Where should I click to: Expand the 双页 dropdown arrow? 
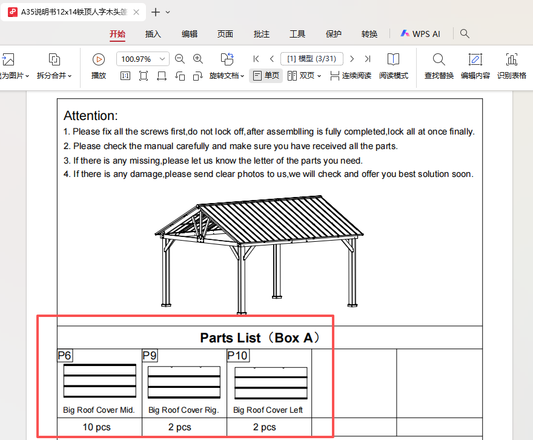[319, 76]
